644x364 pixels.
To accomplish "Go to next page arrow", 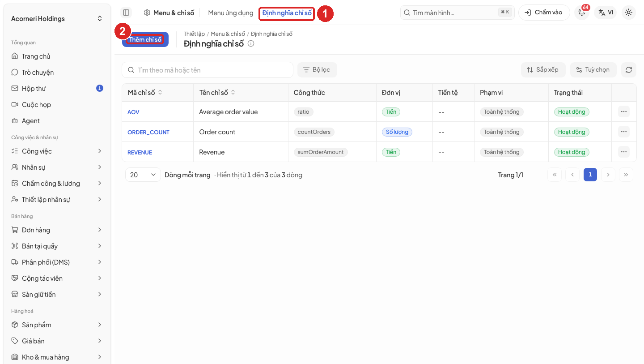I will point(608,175).
